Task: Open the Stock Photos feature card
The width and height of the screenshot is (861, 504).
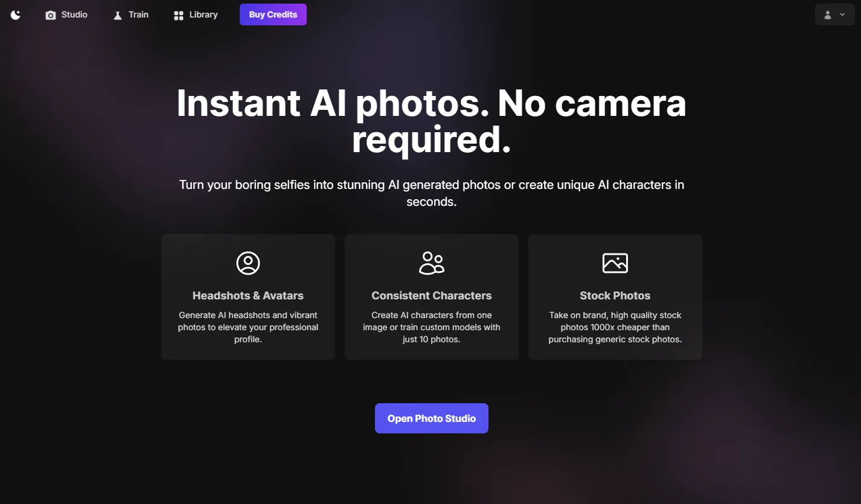Action: 615,297
